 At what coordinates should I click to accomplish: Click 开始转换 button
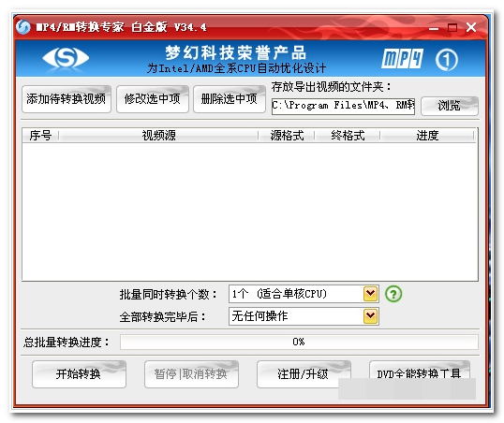(x=79, y=374)
